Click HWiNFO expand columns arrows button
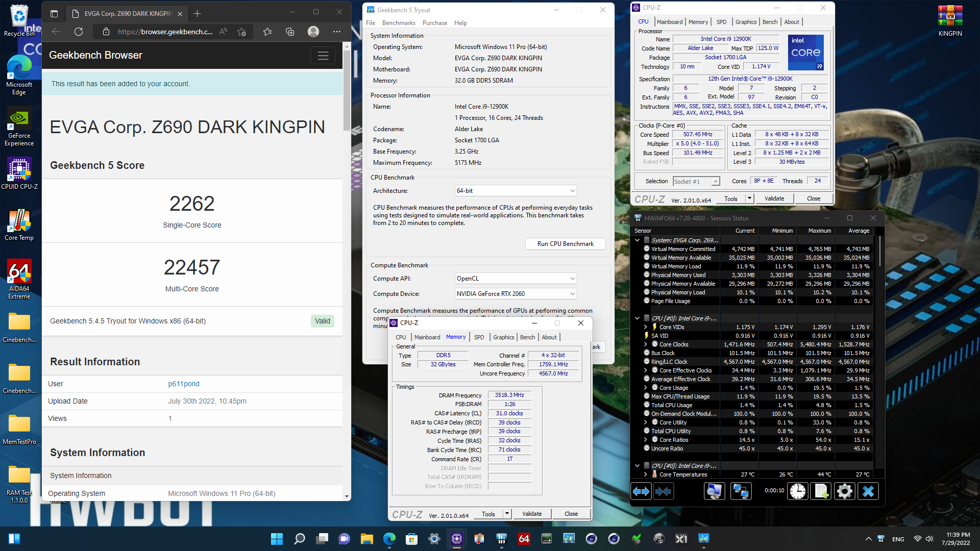Viewport: 980px width, 551px height. coord(641,491)
